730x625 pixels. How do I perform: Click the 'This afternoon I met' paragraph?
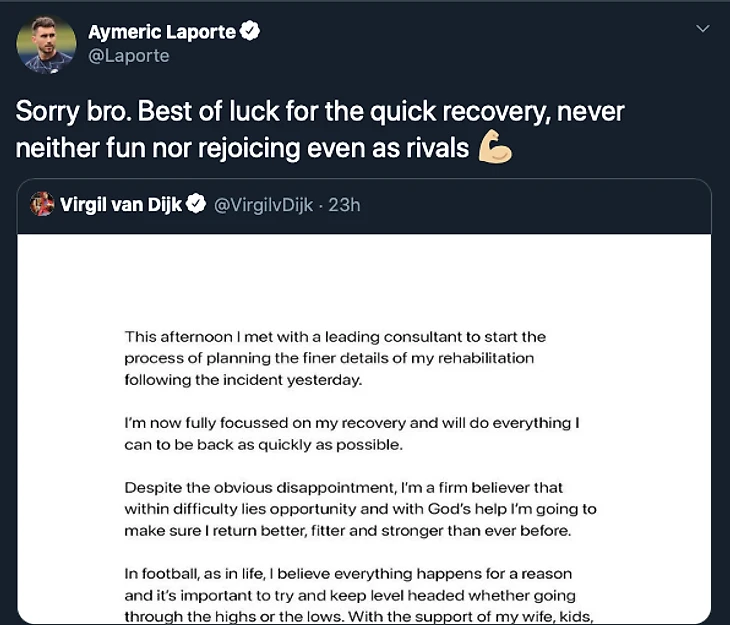(x=335, y=358)
